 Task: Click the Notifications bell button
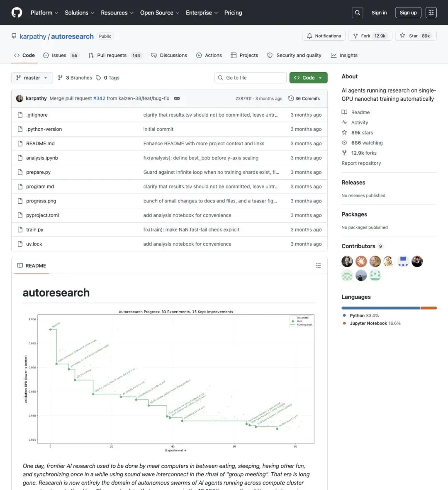pos(324,36)
